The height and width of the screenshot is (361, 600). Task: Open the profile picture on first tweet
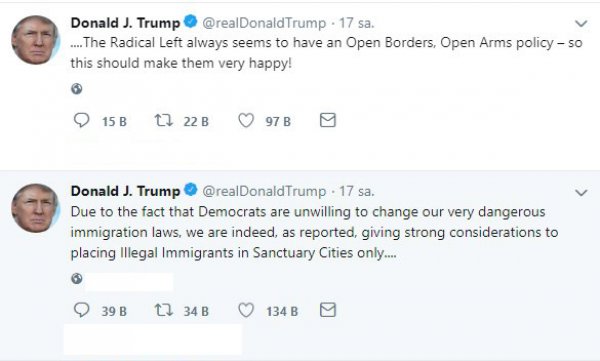(36, 40)
